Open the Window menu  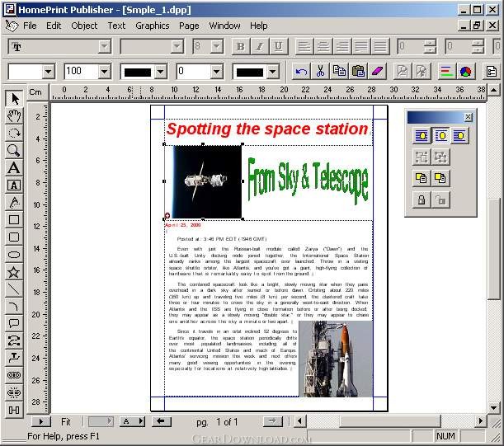tap(224, 26)
